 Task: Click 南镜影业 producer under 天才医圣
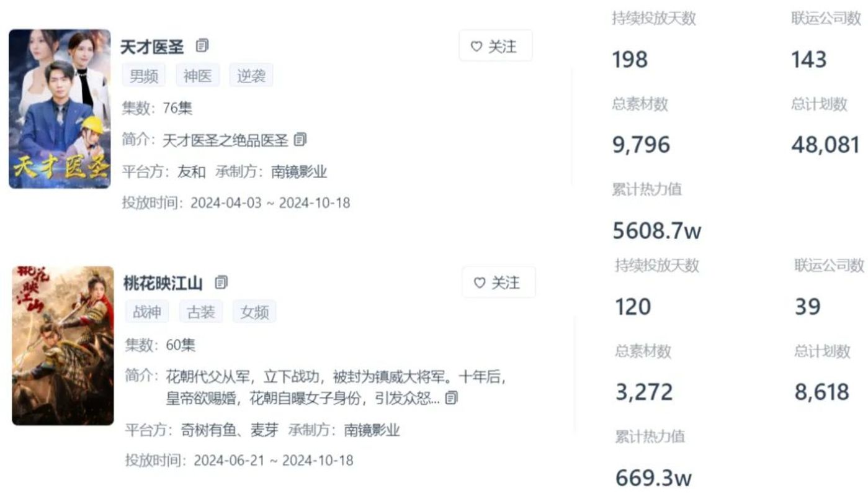pyautogui.click(x=299, y=172)
